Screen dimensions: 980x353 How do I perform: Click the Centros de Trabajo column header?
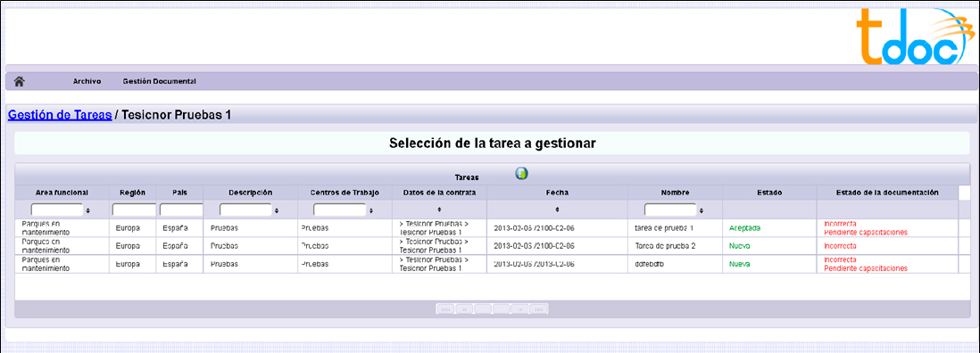pos(345,193)
